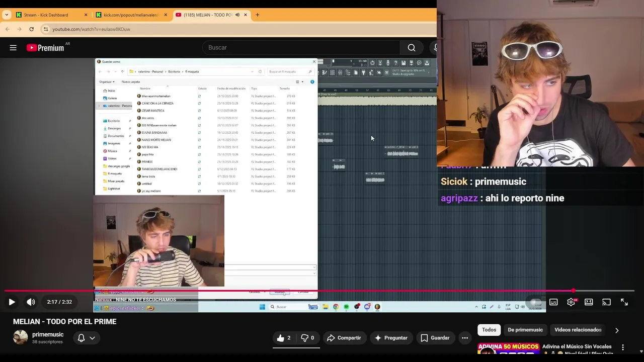Like the video with thumbs up
Screen dimensions: 644x362
tap(284, 338)
